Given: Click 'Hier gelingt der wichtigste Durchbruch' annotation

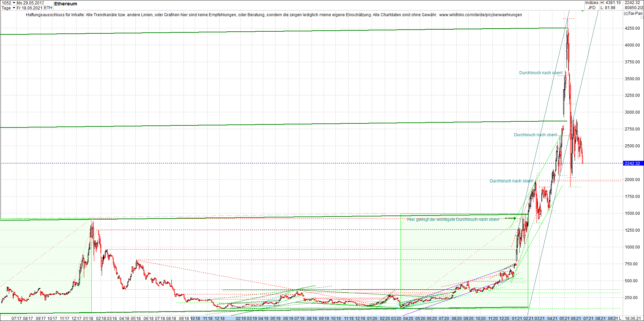Looking at the screenshot, I should [x=453, y=220].
